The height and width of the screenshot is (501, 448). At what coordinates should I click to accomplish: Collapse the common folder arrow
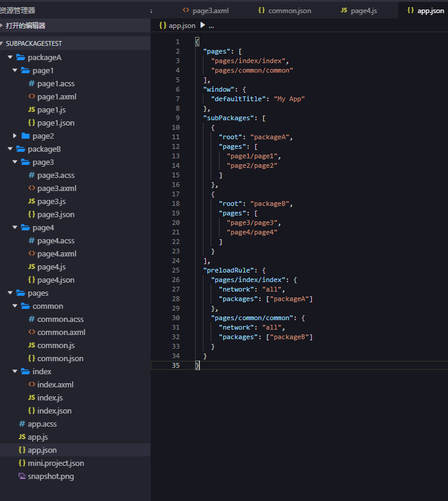click(15, 306)
